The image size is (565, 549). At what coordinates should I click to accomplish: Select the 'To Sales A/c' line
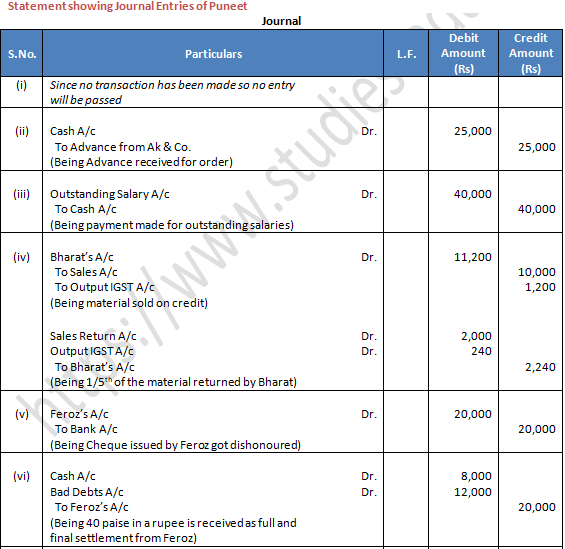(86, 272)
